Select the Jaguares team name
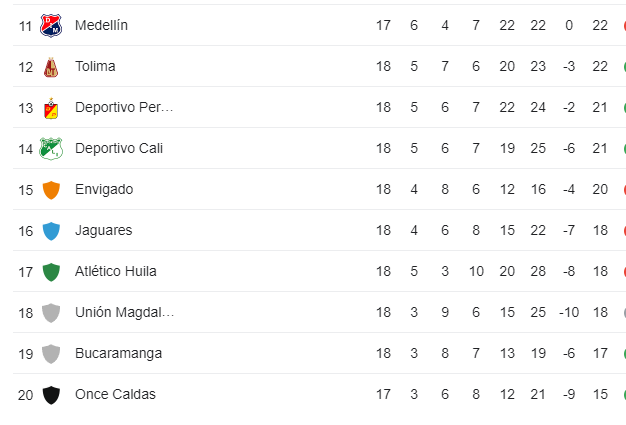Screen dimensions: 626x425 pos(104,231)
